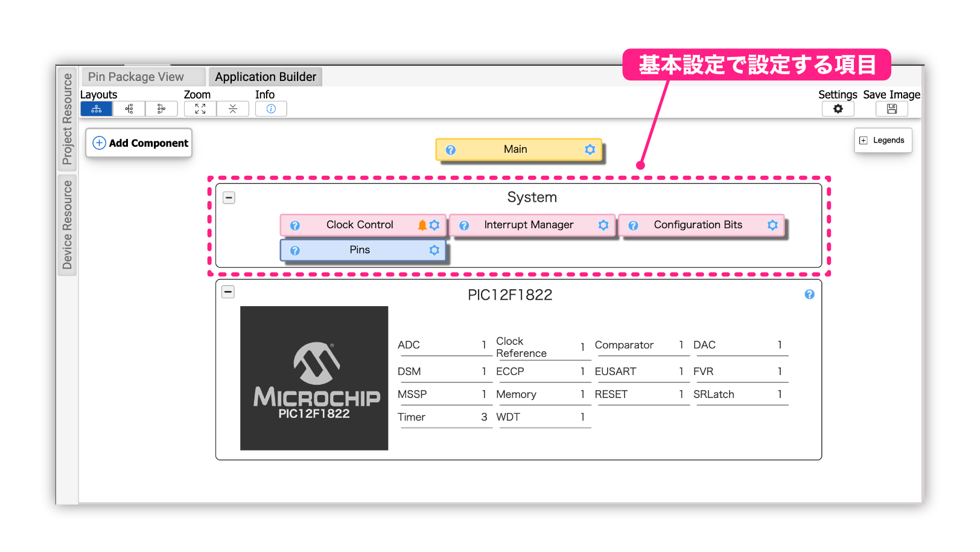The image size is (980, 552).
Task: Select the Application Builder tab
Action: (266, 77)
